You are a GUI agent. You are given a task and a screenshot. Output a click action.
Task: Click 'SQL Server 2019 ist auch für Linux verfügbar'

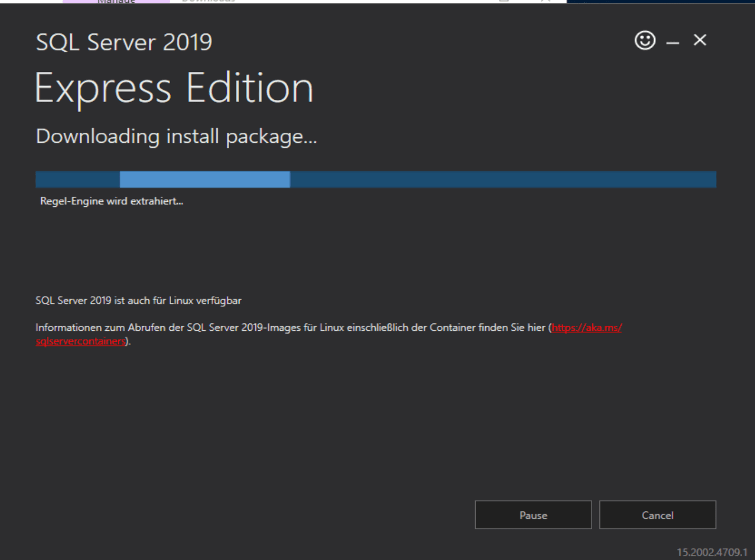coord(138,301)
